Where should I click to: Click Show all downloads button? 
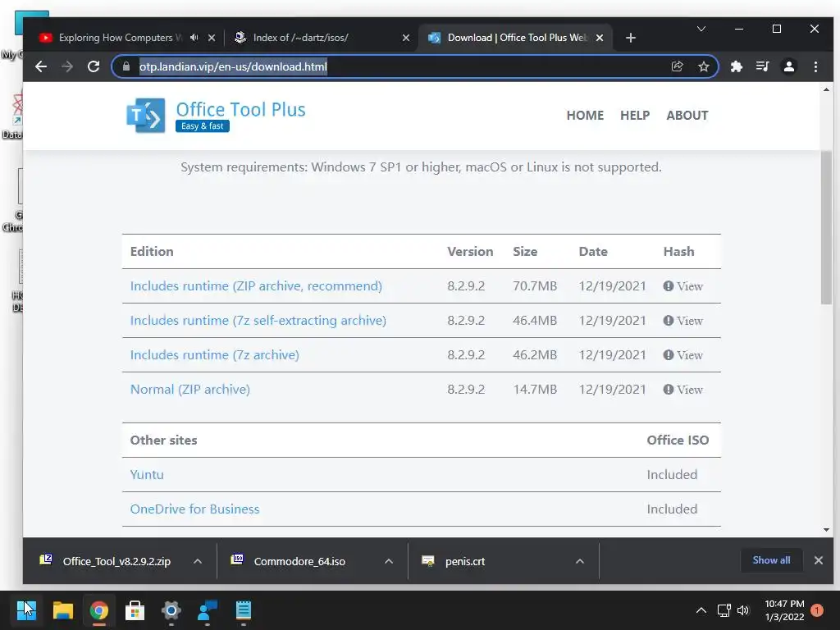point(771,560)
